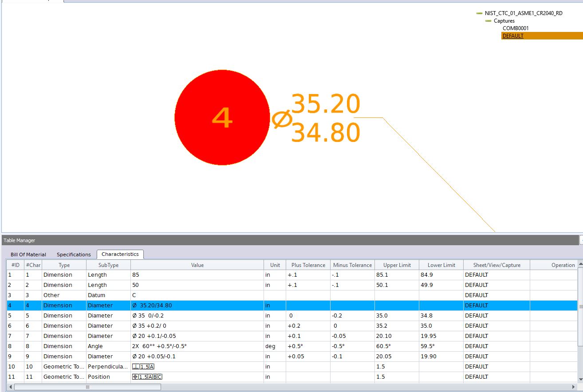Screen dimensions: 583x392
Task: Sort by the Value column header
Action: (x=197, y=265)
